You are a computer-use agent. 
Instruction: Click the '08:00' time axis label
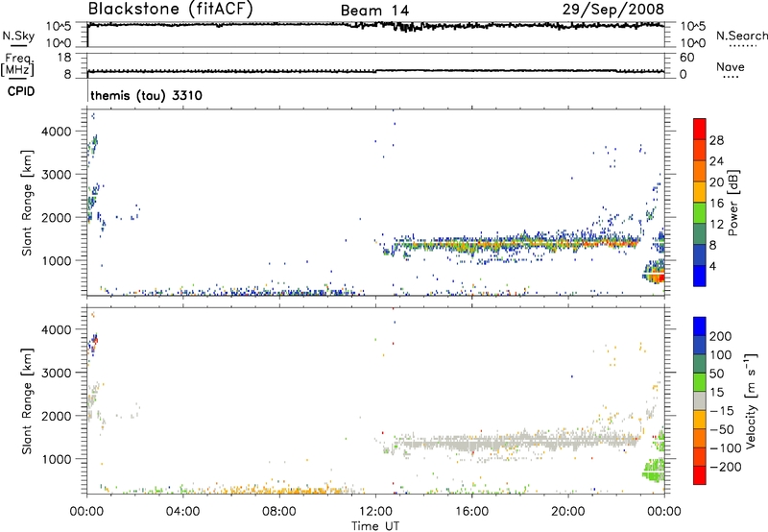(x=279, y=511)
